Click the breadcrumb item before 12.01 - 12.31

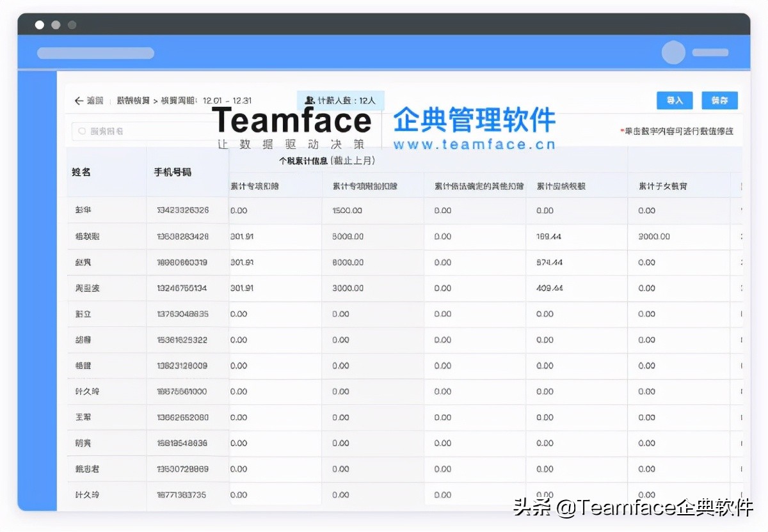click(x=179, y=101)
